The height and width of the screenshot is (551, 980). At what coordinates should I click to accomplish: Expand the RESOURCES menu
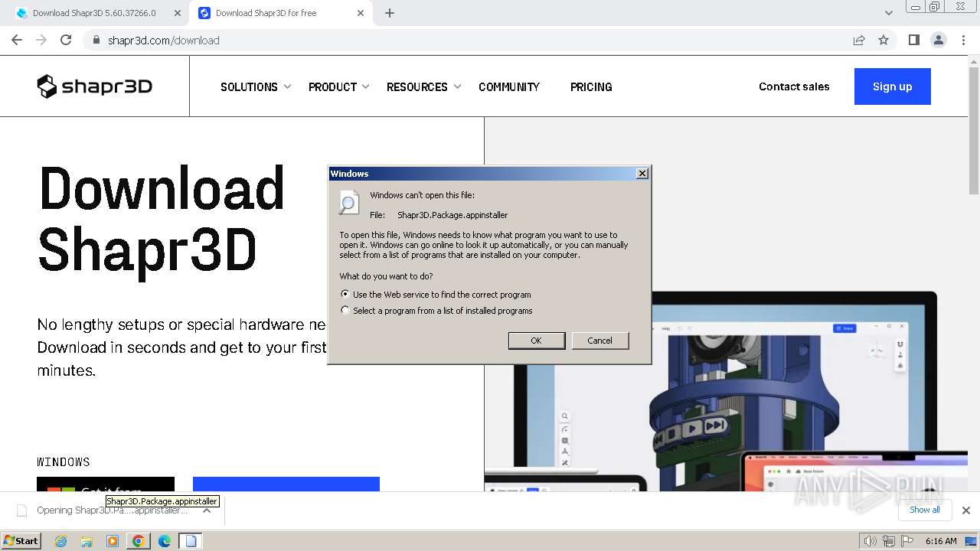pyautogui.click(x=424, y=86)
